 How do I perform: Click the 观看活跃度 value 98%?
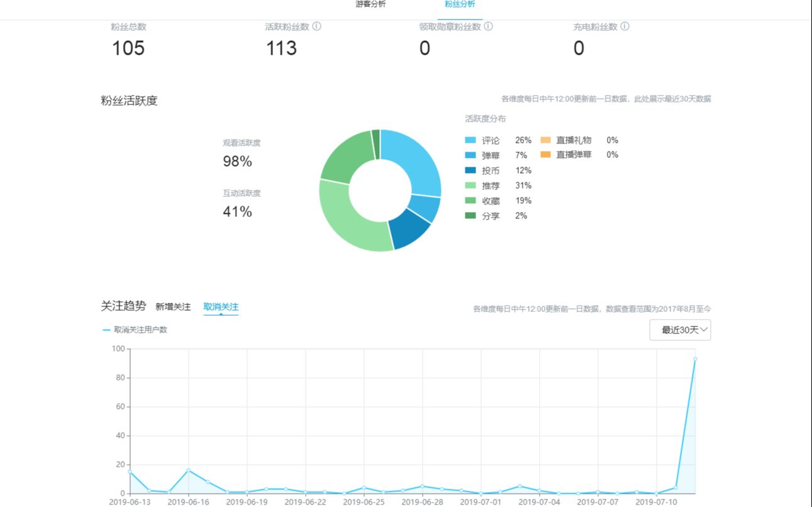click(x=237, y=162)
